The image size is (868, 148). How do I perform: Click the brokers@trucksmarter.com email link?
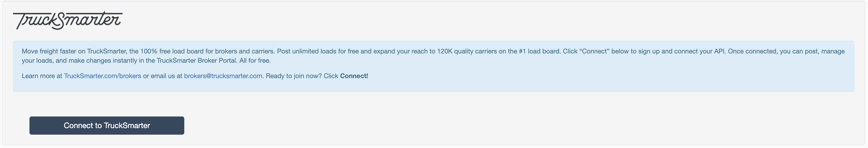[223, 76]
